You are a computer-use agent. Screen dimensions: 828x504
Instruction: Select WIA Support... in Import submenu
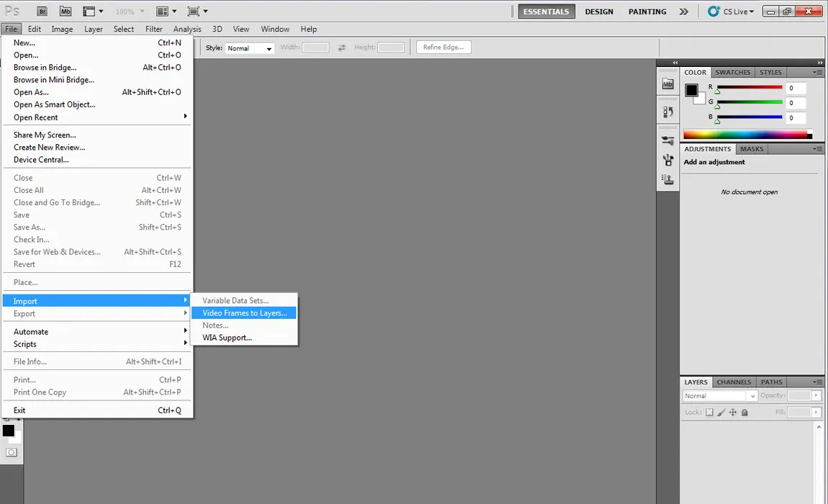click(244, 338)
